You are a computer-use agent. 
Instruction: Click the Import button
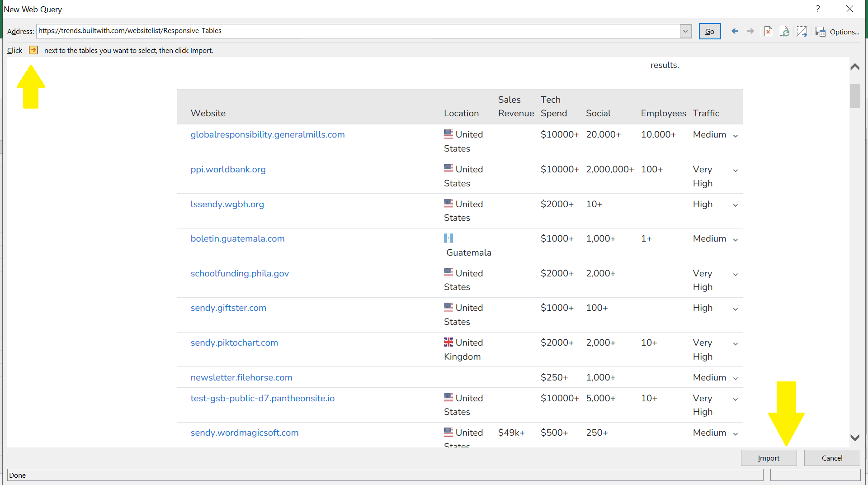point(769,458)
